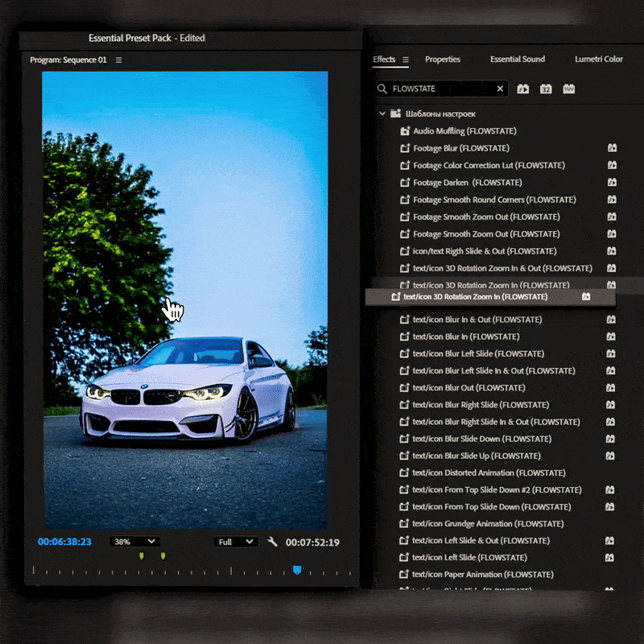Click the blue playhead on the time ruler
This screenshot has width=644, height=644.
tap(297, 570)
